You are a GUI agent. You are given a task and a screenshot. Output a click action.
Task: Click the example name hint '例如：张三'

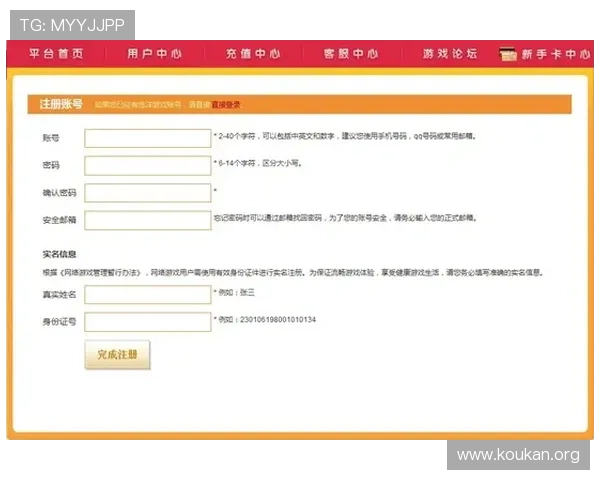coord(234,292)
